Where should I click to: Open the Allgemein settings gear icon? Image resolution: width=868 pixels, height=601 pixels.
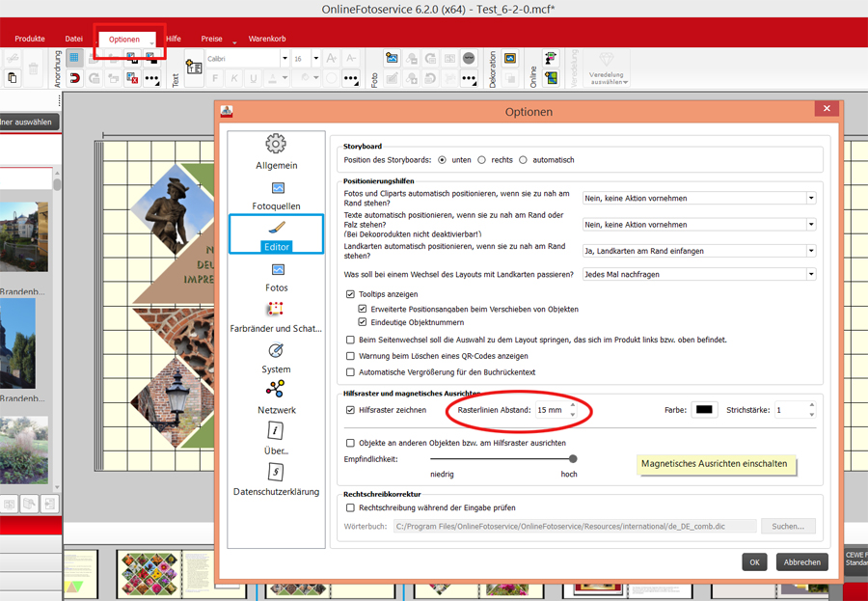pyautogui.click(x=276, y=145)
